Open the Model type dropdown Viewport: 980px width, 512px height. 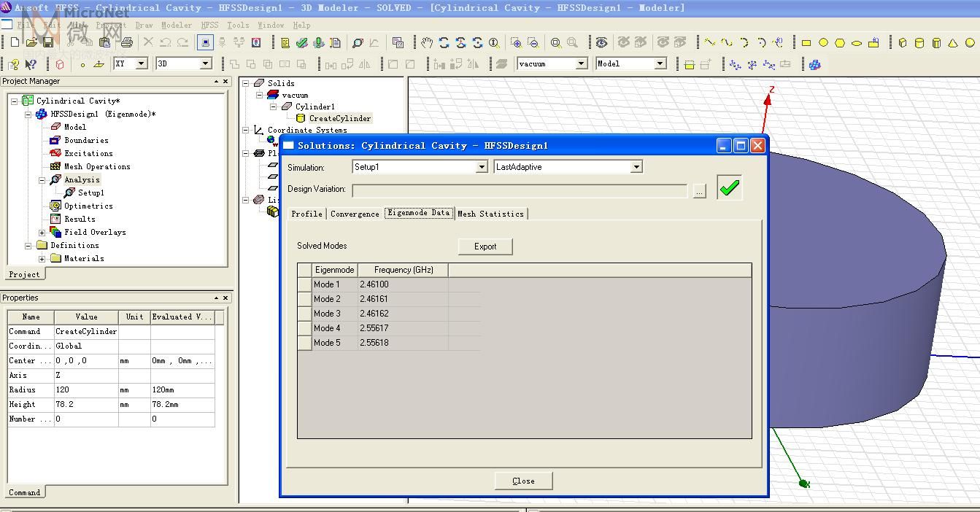(660, 63)
